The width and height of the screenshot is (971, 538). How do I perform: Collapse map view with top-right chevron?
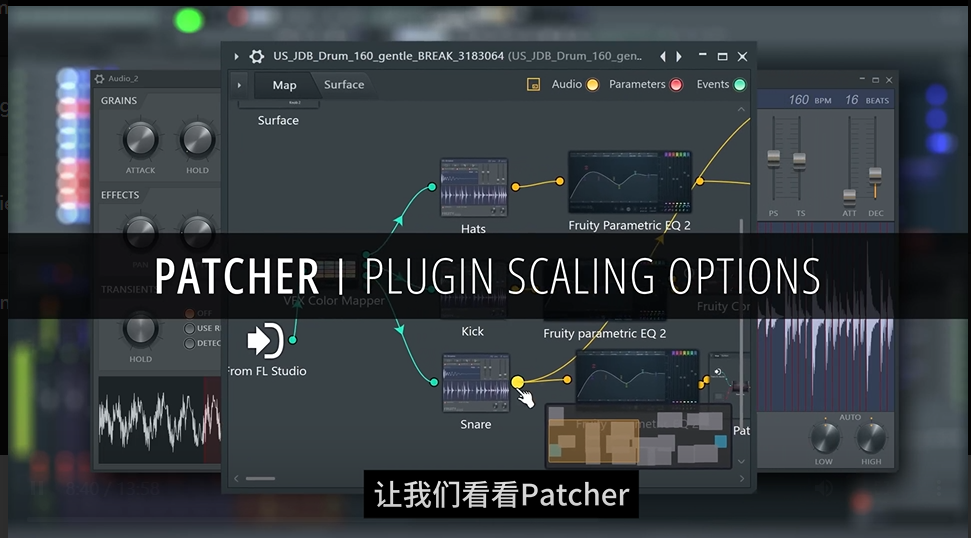(x=741, y=109)
